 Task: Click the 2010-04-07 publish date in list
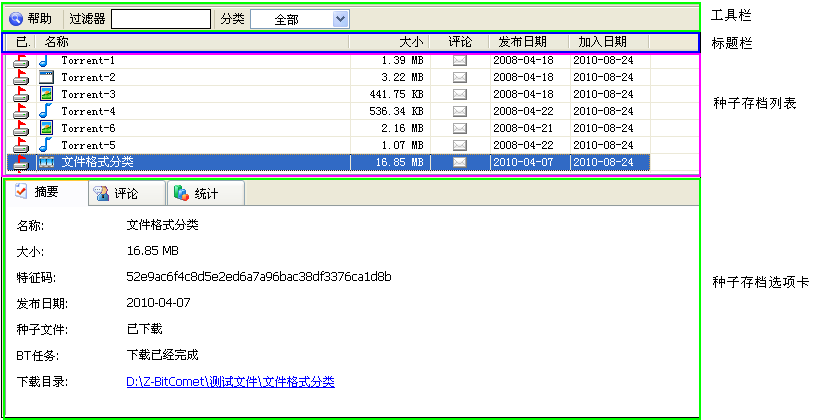(523, 162)
